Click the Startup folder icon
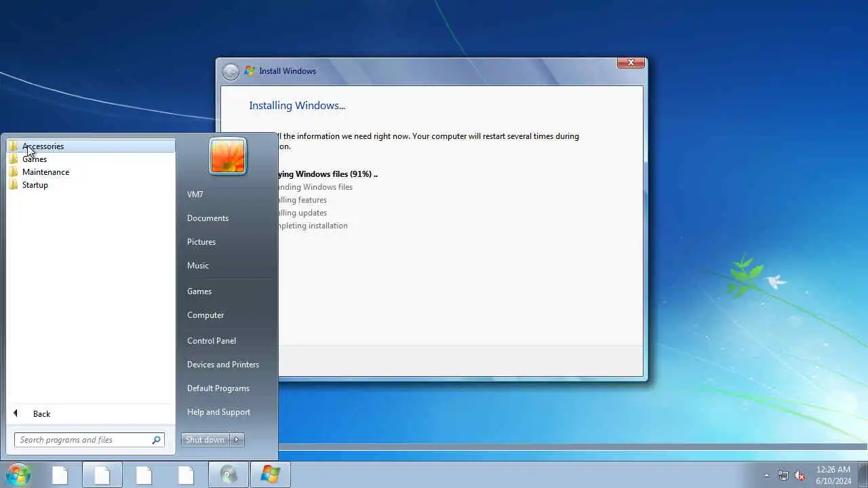Viewport: 868px width, 488px height. pos(14,184)
